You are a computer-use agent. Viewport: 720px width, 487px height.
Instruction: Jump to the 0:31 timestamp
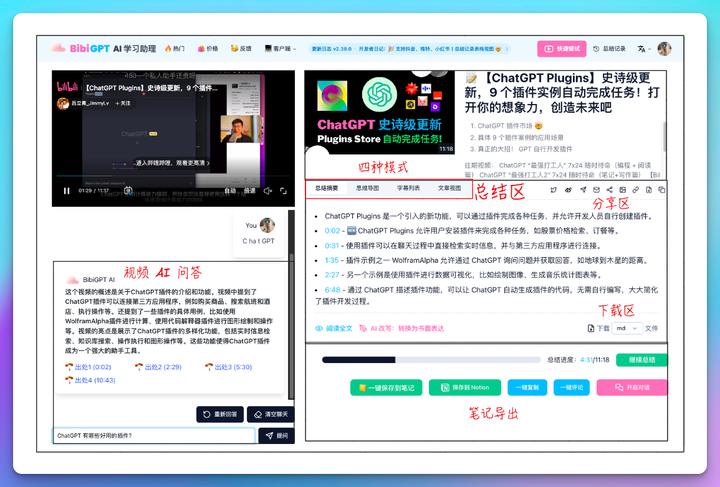point(332,246)
